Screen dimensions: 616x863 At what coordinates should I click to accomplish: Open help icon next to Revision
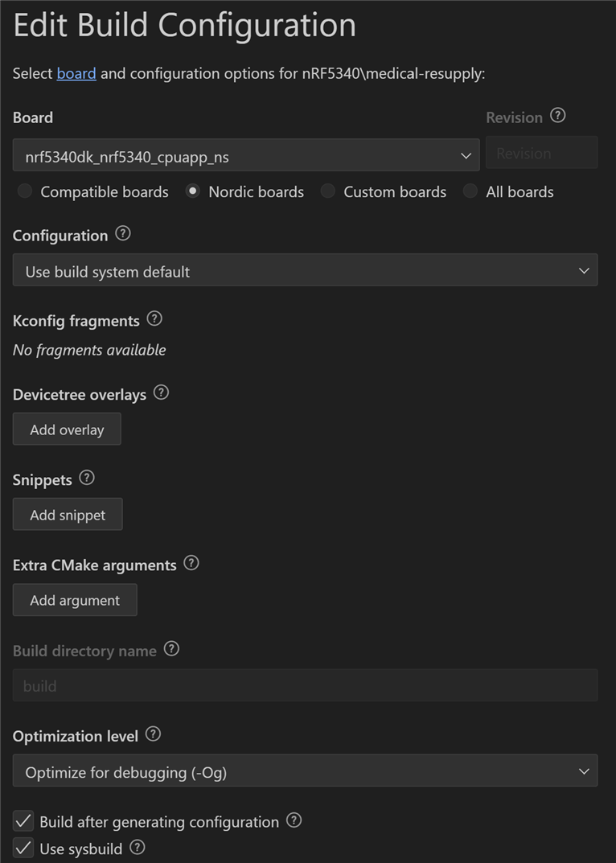pos(557,116)
